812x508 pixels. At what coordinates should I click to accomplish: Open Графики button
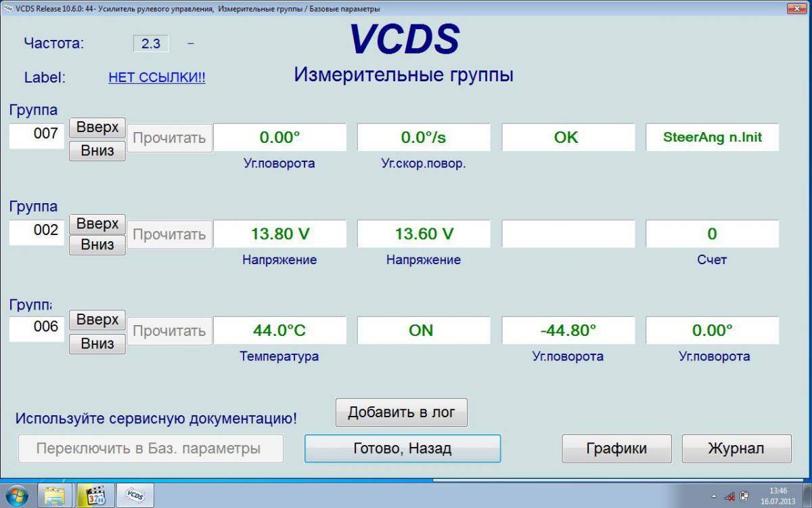(616, 448)
